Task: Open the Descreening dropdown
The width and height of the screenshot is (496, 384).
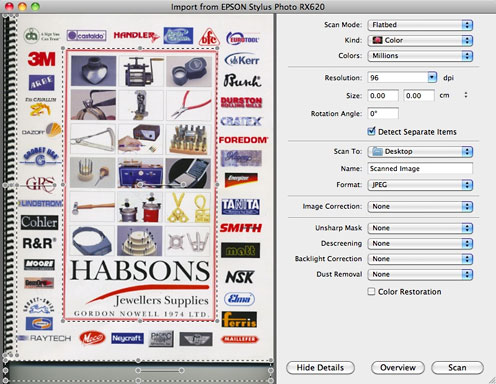Action: pyautogui.click(x=420, y=244)
